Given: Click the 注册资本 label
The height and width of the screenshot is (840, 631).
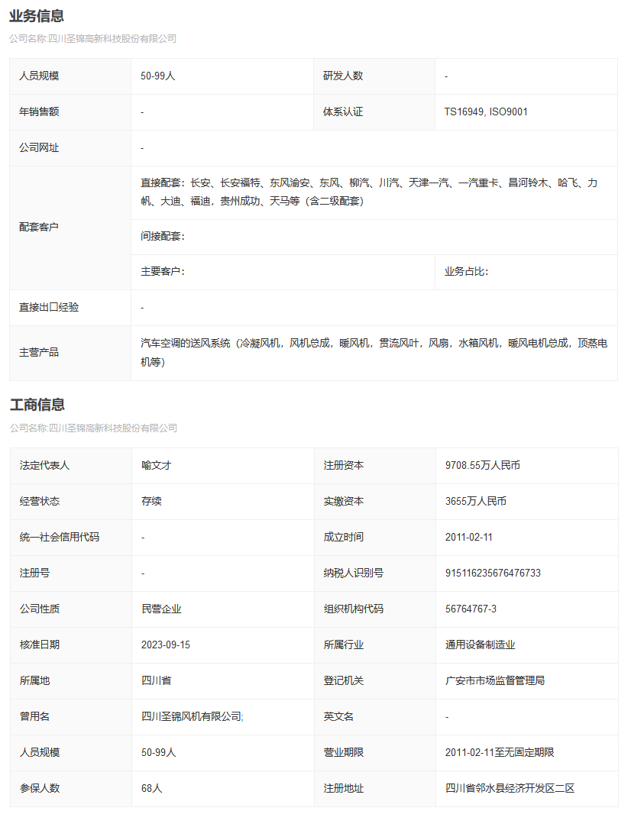Looking at the screenshot, I should point(344,466).
